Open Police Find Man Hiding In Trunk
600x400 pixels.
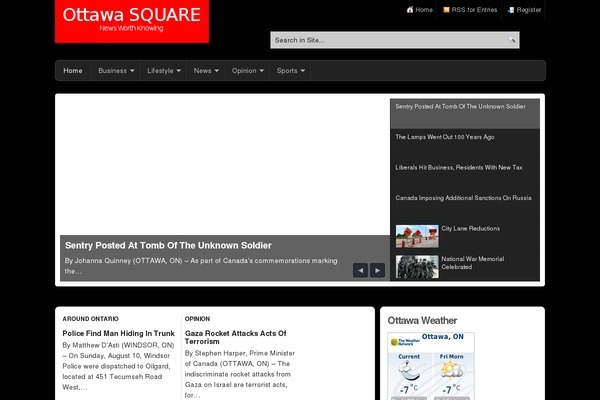(x=118, y=333)
